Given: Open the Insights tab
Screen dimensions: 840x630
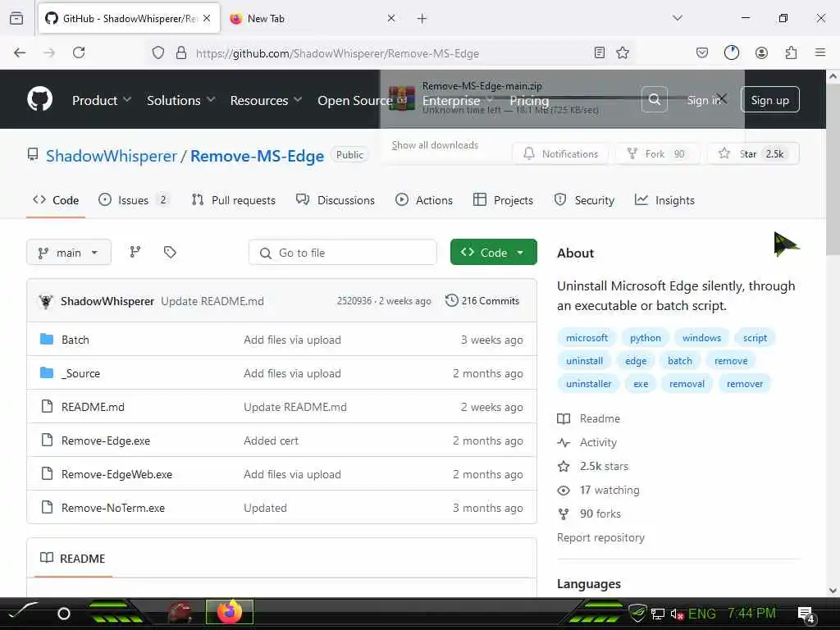Looking at the screenshot, I should click(x=664, y=200).
